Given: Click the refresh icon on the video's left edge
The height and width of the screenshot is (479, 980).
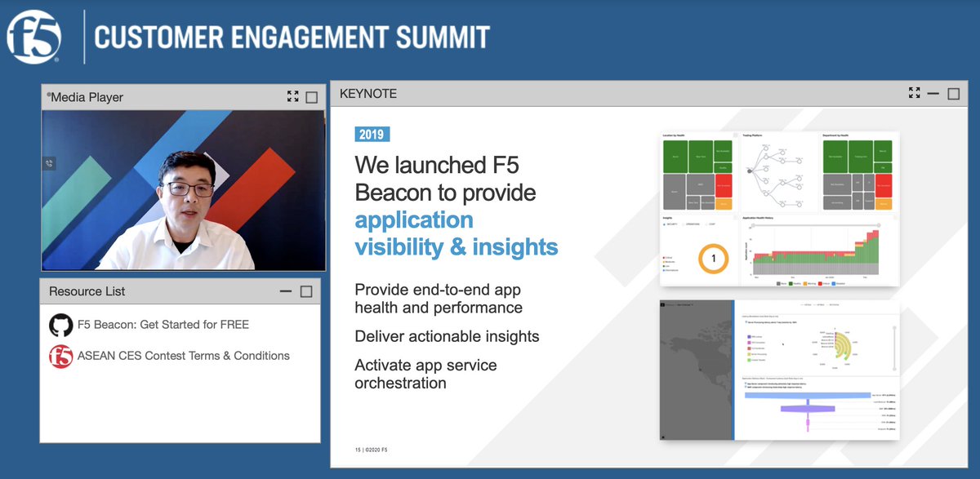Looking at the screenshot, I should (x=50, y=162).
